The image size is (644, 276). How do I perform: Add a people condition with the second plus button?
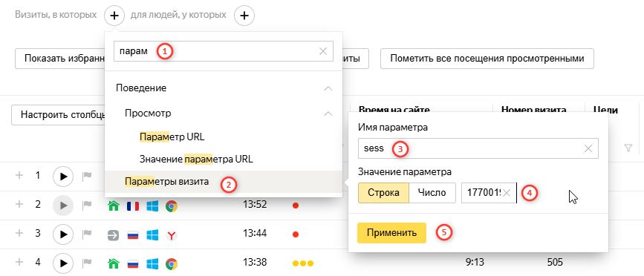pyautogui.click(x=244, y=16)
